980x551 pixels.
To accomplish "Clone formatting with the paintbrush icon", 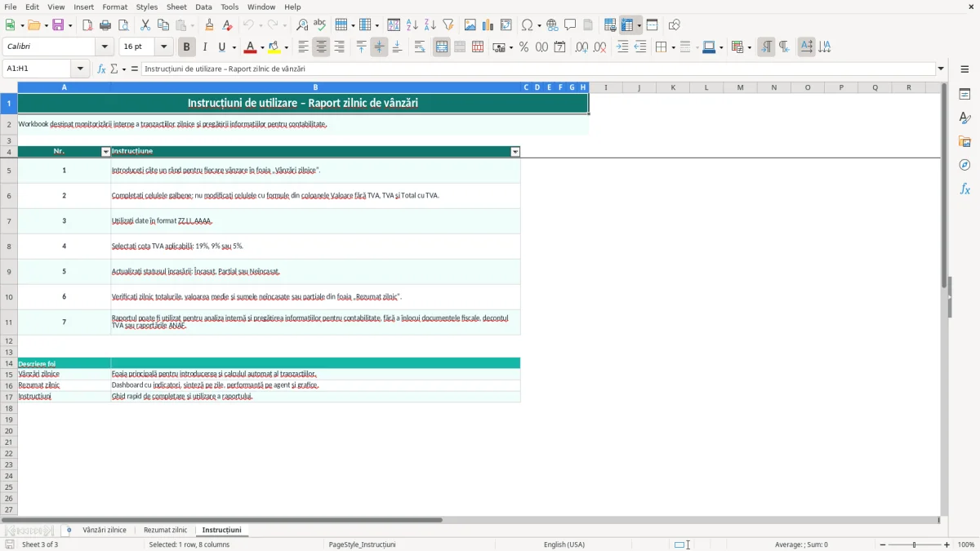I will coord(209,25).
